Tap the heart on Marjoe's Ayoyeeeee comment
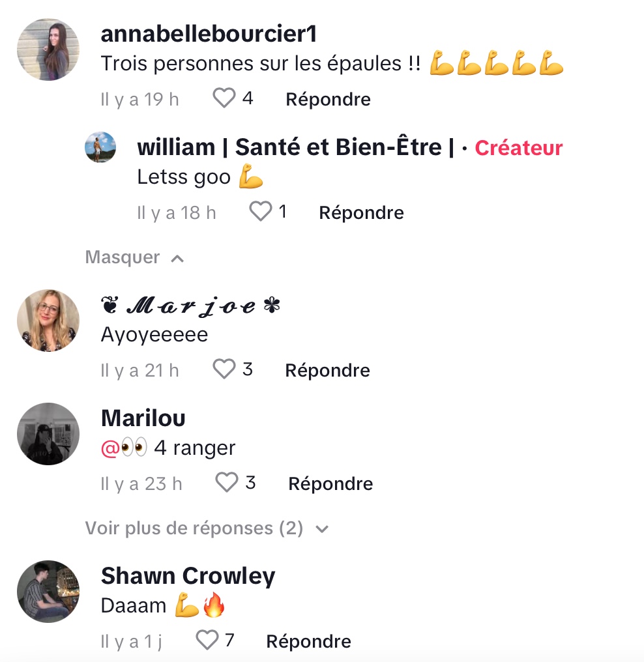Viewport: 644px width, 662px height. click(x=224, y=369)
